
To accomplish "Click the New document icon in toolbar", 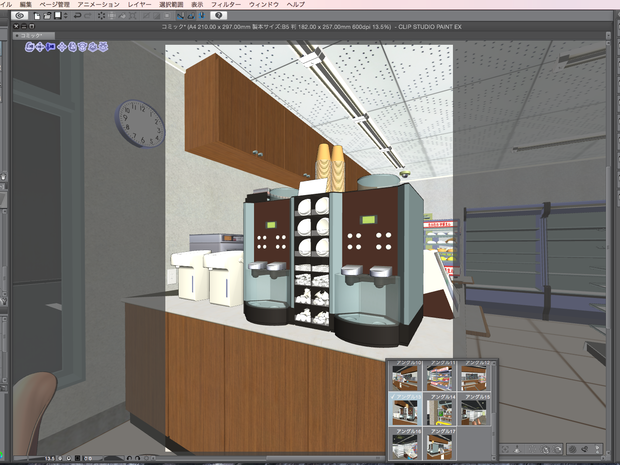I will point(37,16).
